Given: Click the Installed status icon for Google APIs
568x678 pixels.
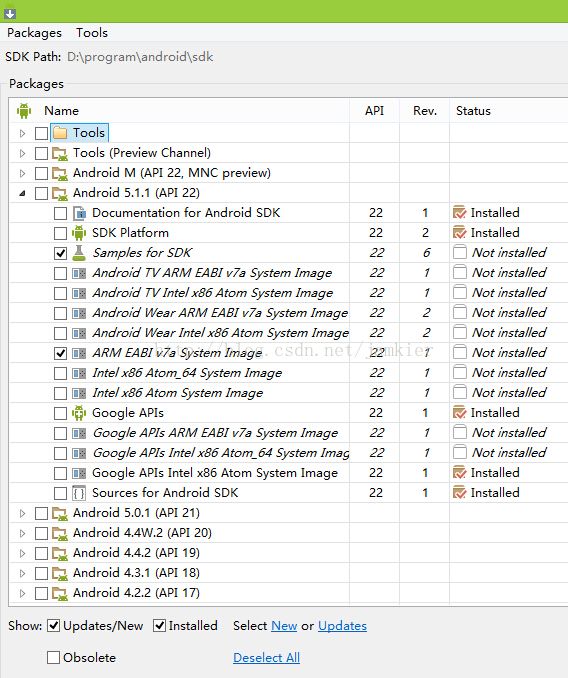Looking at the screenshot, I should tap(460, 413).
